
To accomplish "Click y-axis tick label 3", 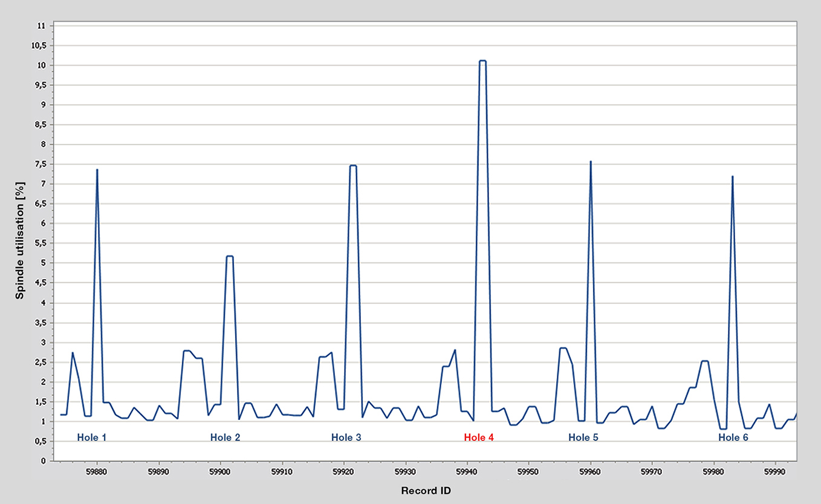I will point(43,342).
